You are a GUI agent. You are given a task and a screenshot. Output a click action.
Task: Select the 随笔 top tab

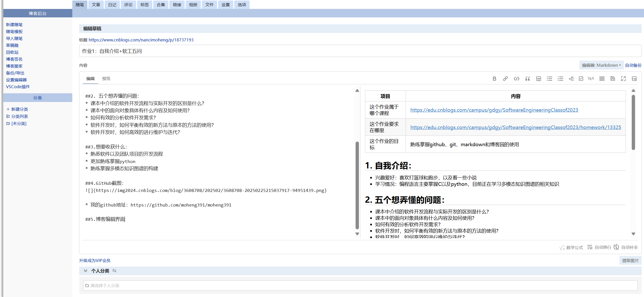pyautogui.click(x=80, y=5)
